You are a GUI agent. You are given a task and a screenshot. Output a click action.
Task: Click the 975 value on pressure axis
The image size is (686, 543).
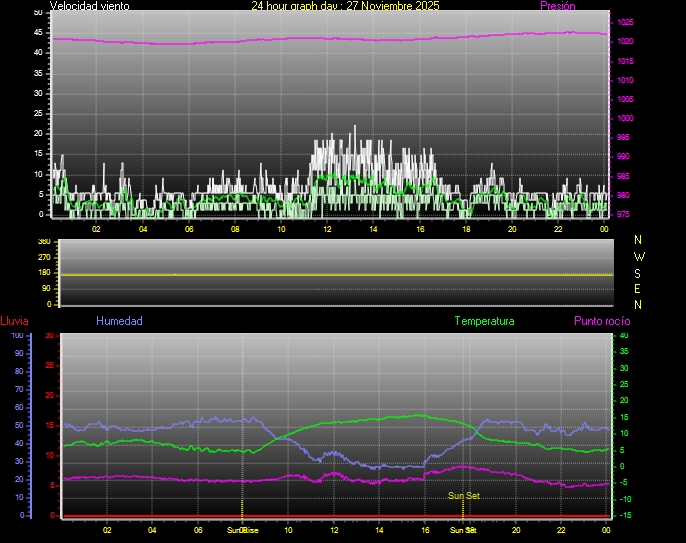pos(625,214)
